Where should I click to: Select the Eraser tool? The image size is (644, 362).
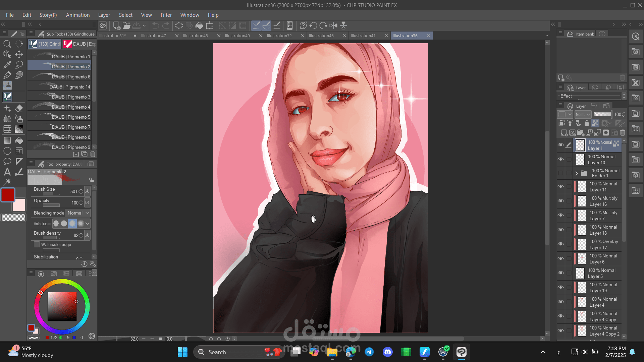19,108
